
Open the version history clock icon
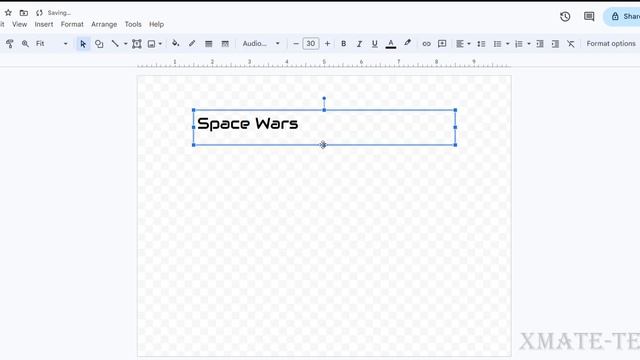(x=565, y=16)
